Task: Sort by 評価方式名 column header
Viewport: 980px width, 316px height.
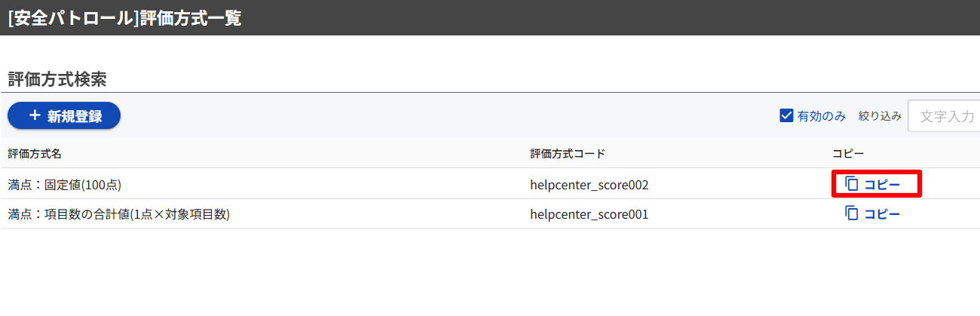Action: 35,154
